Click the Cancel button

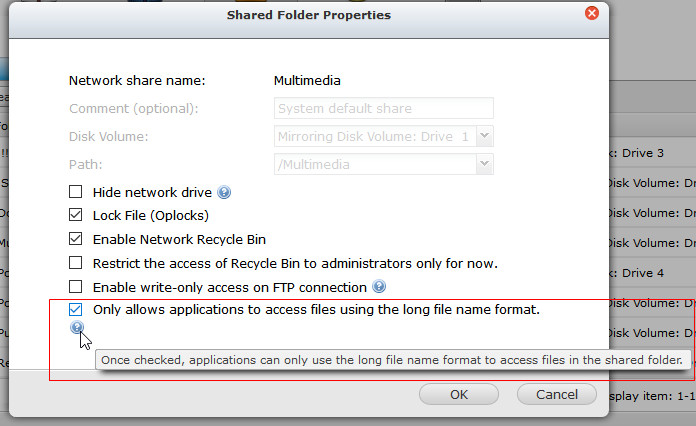tap(557, 394)
